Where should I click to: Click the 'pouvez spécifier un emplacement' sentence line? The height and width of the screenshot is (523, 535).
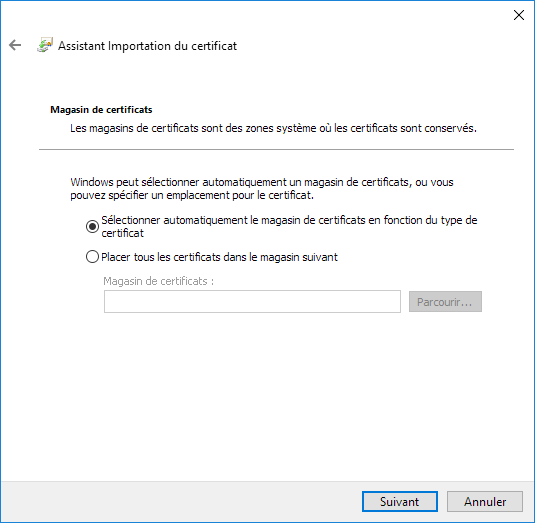(192, 195)
